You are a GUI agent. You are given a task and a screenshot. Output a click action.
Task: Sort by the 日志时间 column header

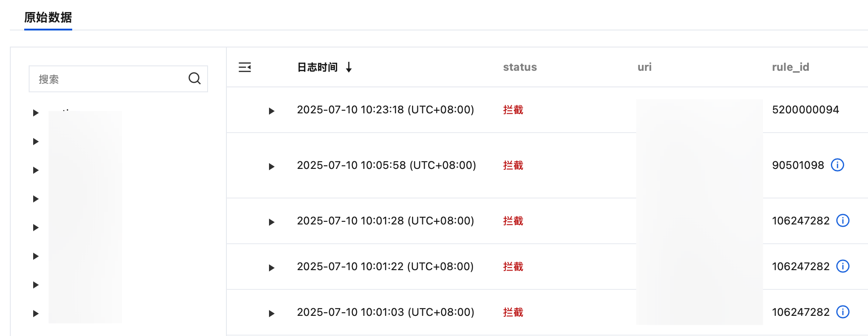(317, 67)
